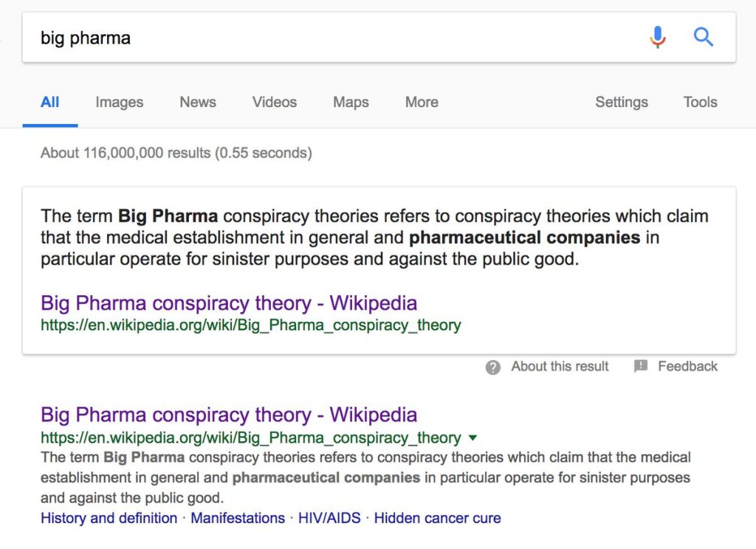Screen dimensions: 756x549
Task: Open featured snippet Big Pharma Wikipedia link
Action: coord(229,303)
